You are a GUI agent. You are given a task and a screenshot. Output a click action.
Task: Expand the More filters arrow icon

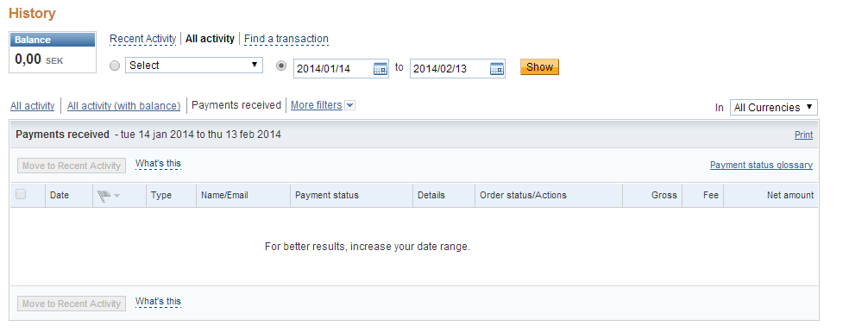[349, 105]
